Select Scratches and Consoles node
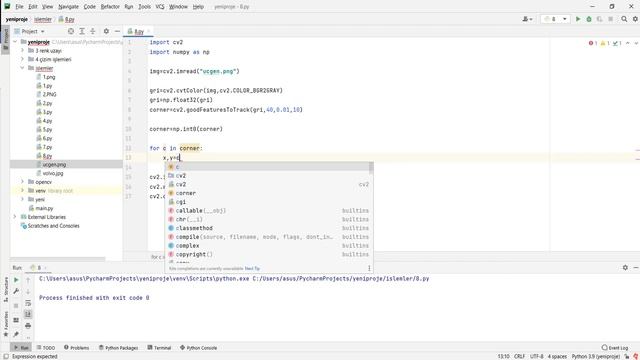Viewport: 640px width, 360px height. click(53, 226)
